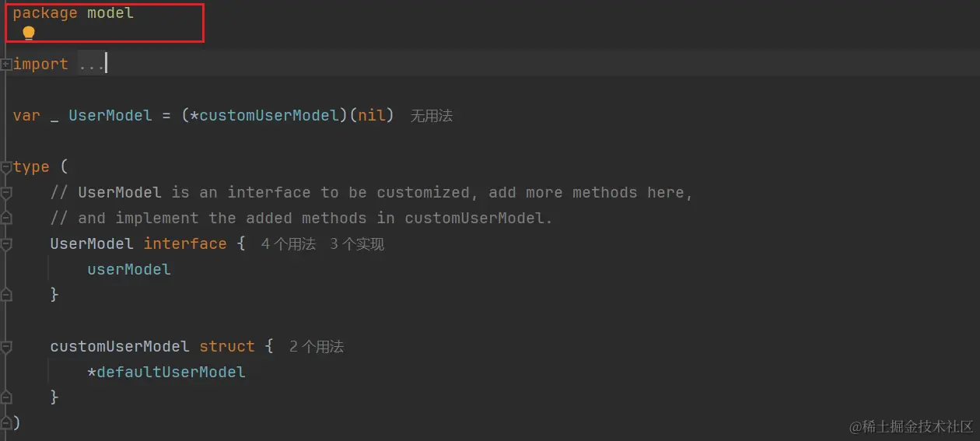
Task: Click the yellow lightbulb quick-fix icon
Action: (x=29, y=33)
